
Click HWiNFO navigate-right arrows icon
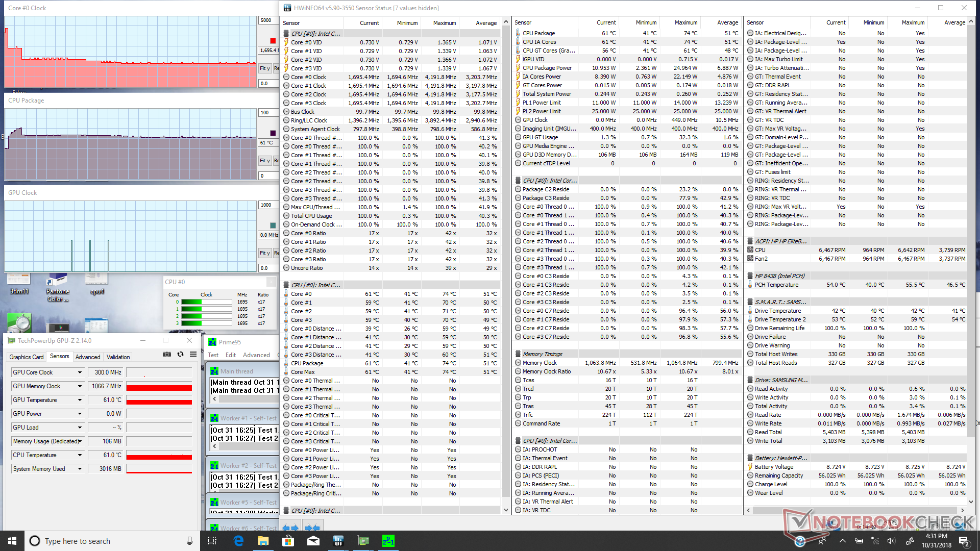pyautogui.click(x=312, y=528)
